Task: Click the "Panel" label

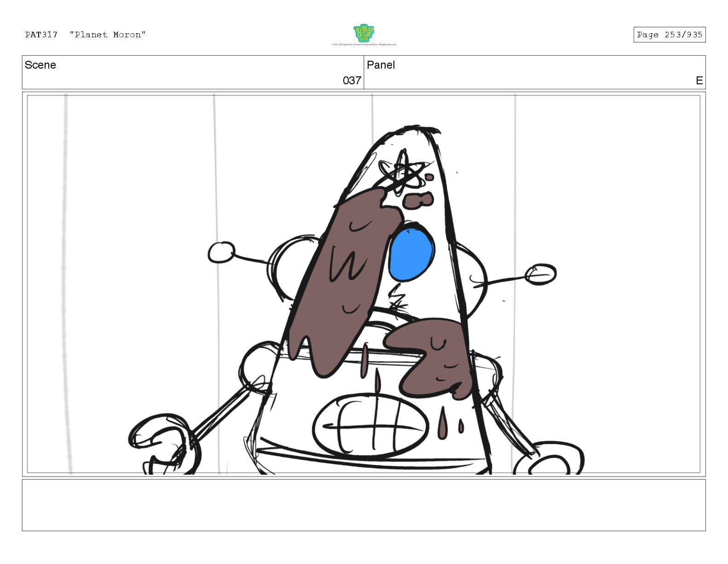Action: [381, 65]
